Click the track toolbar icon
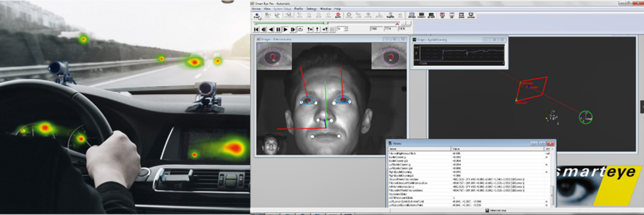The image size is (644, 215). [257, 15]
